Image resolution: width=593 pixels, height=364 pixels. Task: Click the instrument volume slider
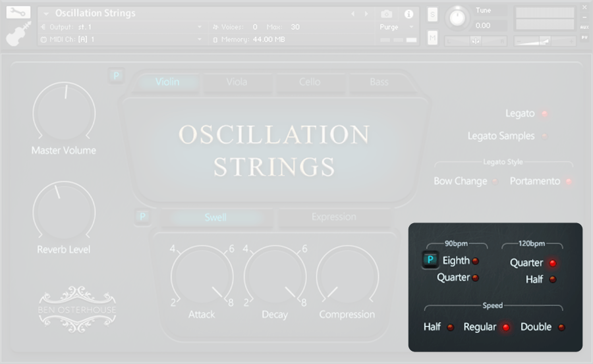coord(545,41)
